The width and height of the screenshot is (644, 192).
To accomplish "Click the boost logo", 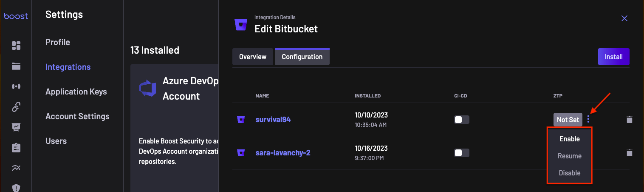I will tap(16, 16).
